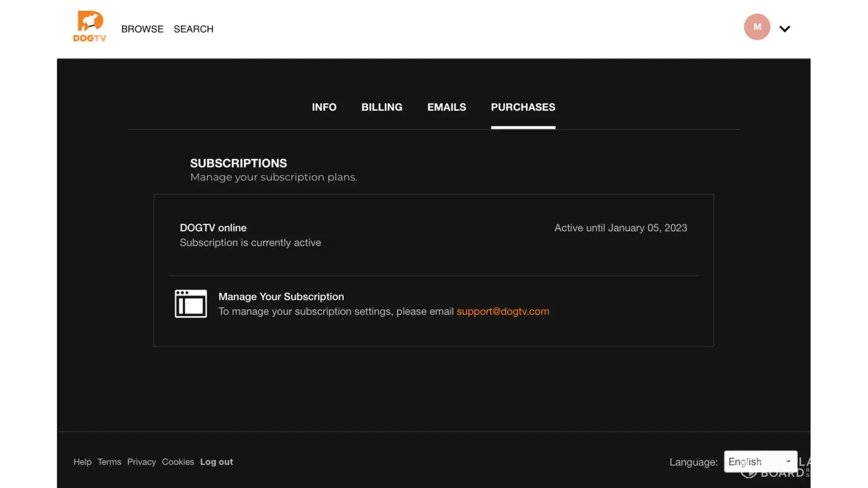Open the Privacy policy link
The height and width of the screenshot is (488, 868).
click(142, 462)
